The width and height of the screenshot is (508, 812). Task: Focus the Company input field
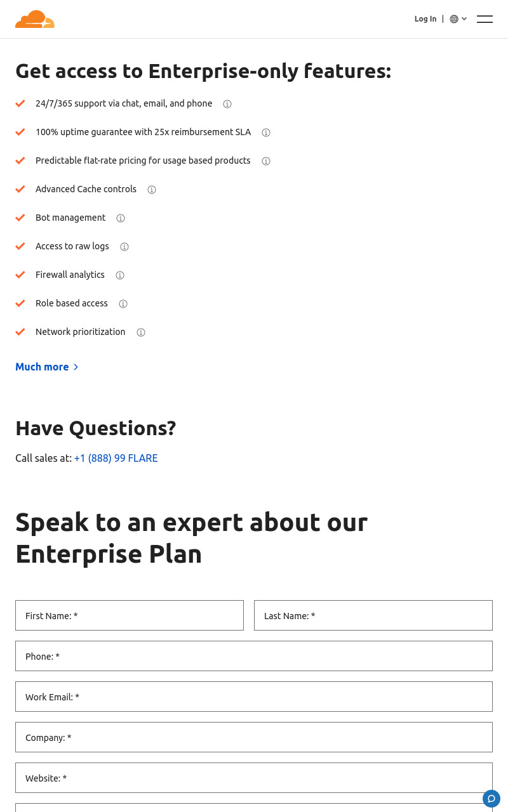tap(254, 737)
